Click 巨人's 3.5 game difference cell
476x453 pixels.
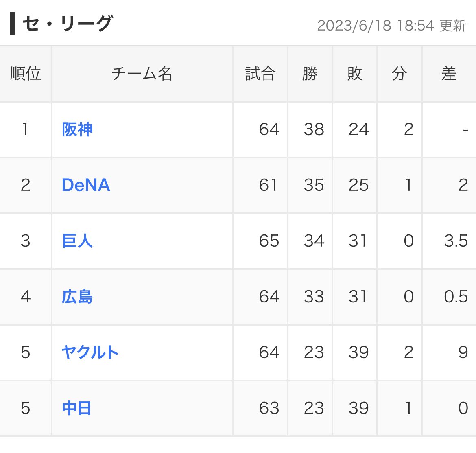456,241
